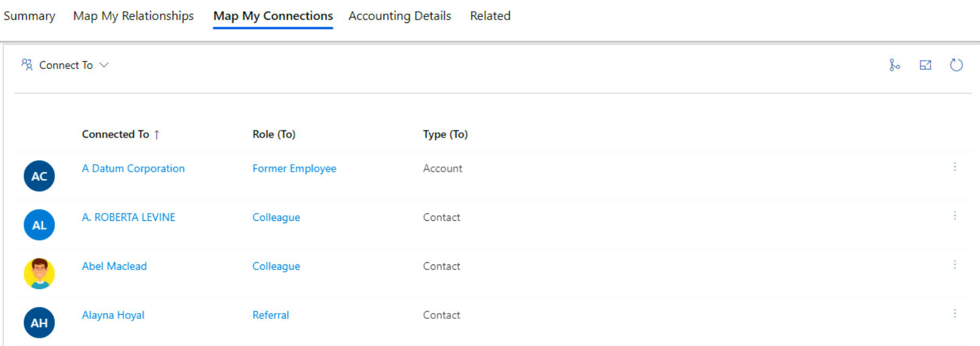980x346 pixels.
Task: Click the Type (To) column header
Action: [445, 134]
